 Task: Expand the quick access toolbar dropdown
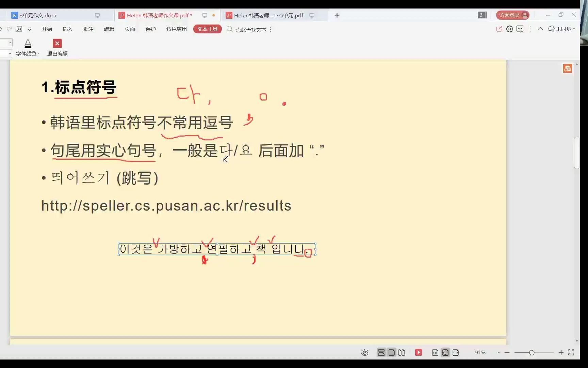[29, 29]
